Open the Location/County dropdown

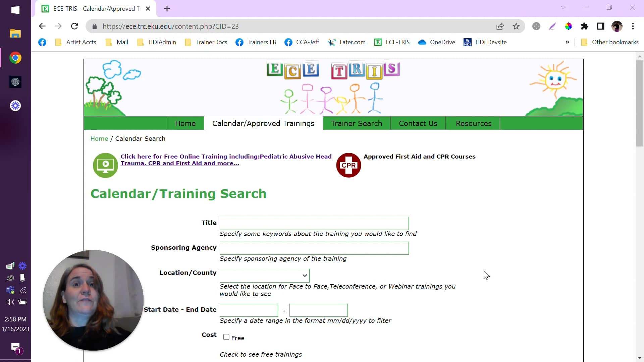[x=264, y=275]
